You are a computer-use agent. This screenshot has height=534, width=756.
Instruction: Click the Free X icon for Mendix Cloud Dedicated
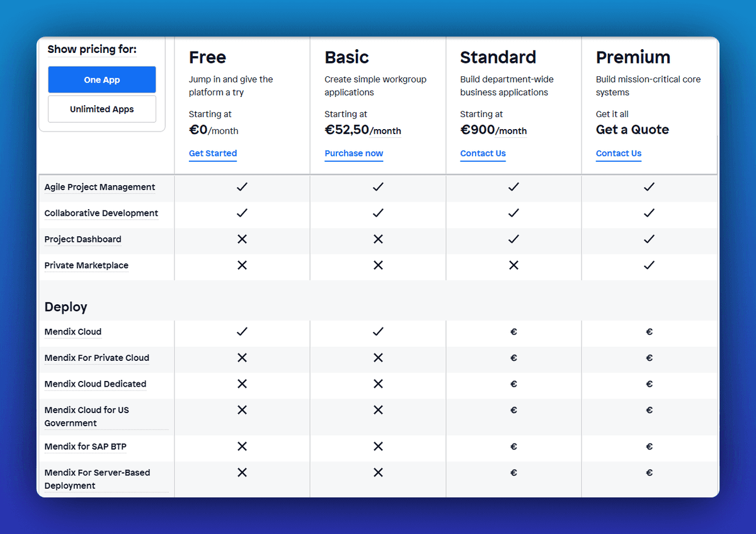click(242, 384)
